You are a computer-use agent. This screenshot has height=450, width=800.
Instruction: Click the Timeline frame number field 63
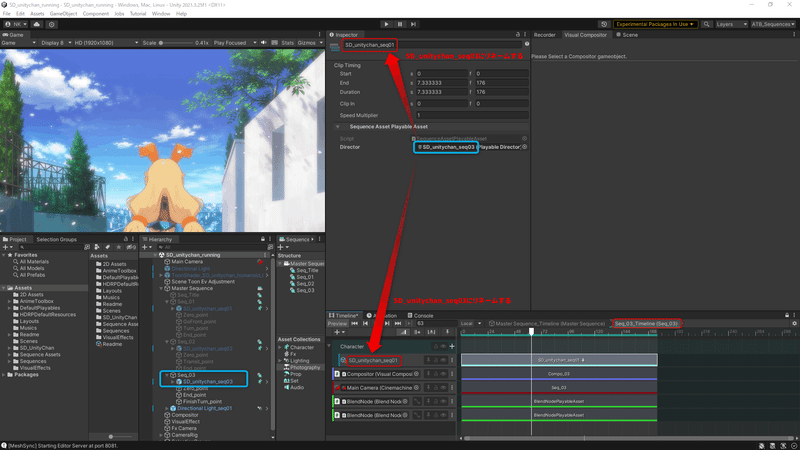pyautogui.click(x=436, y=323)
